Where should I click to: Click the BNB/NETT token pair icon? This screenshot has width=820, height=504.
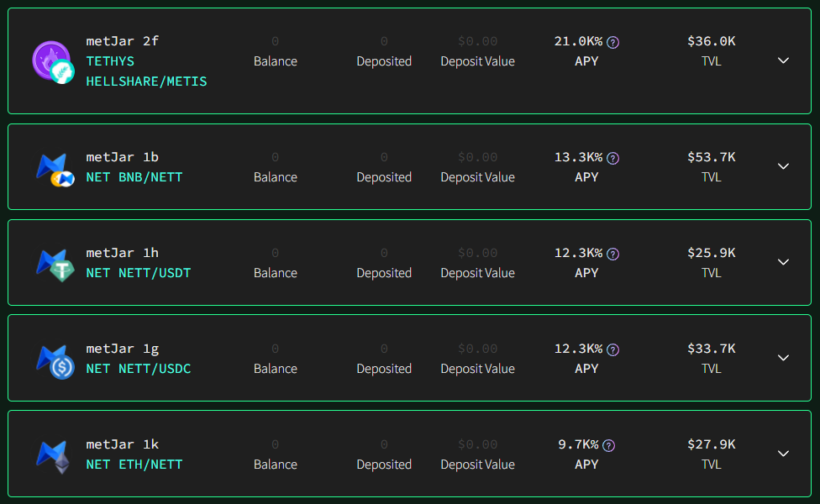coord(55,170)
